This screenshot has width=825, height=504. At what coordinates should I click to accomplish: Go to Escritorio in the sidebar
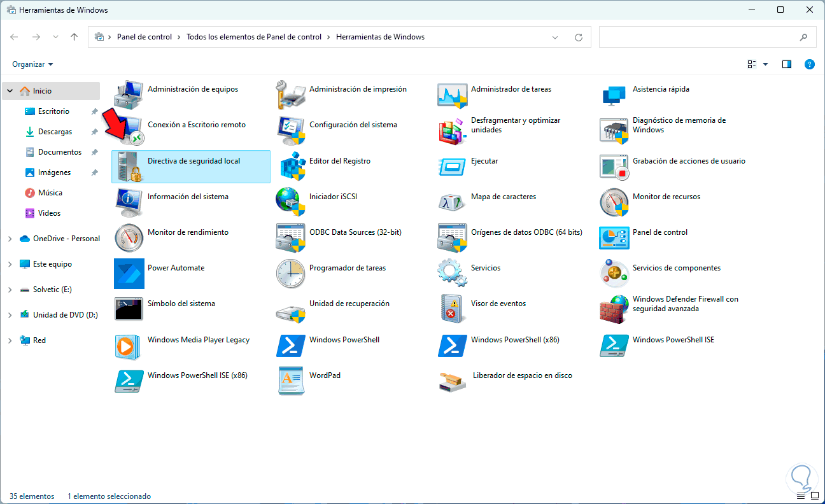53,111
